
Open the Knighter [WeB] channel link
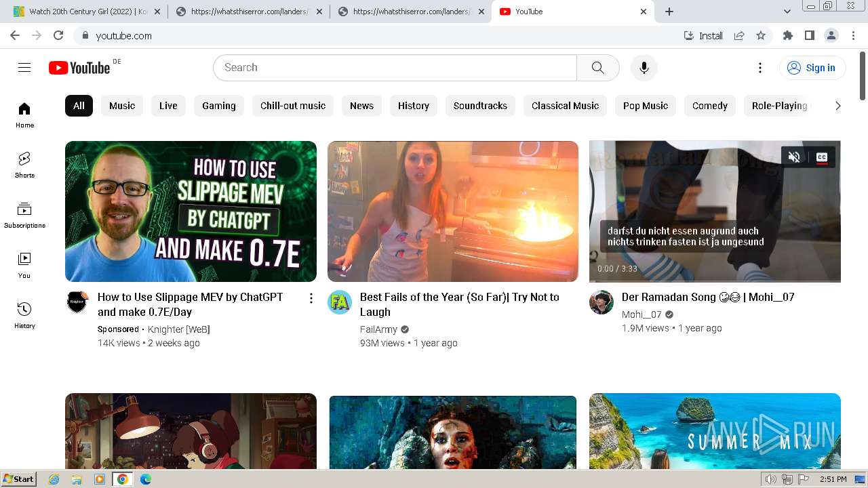(x=178, y=329)
